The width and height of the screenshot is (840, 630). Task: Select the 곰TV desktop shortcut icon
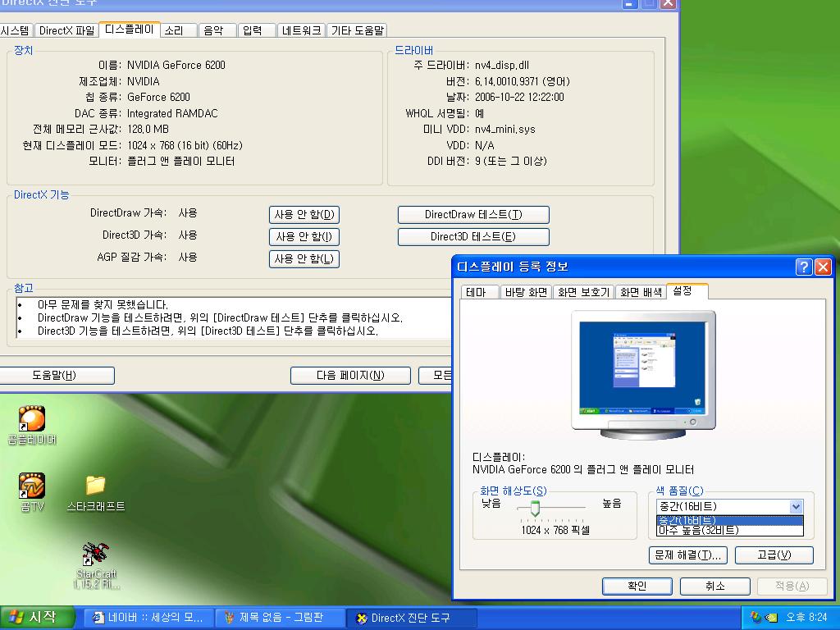[32, 486]
